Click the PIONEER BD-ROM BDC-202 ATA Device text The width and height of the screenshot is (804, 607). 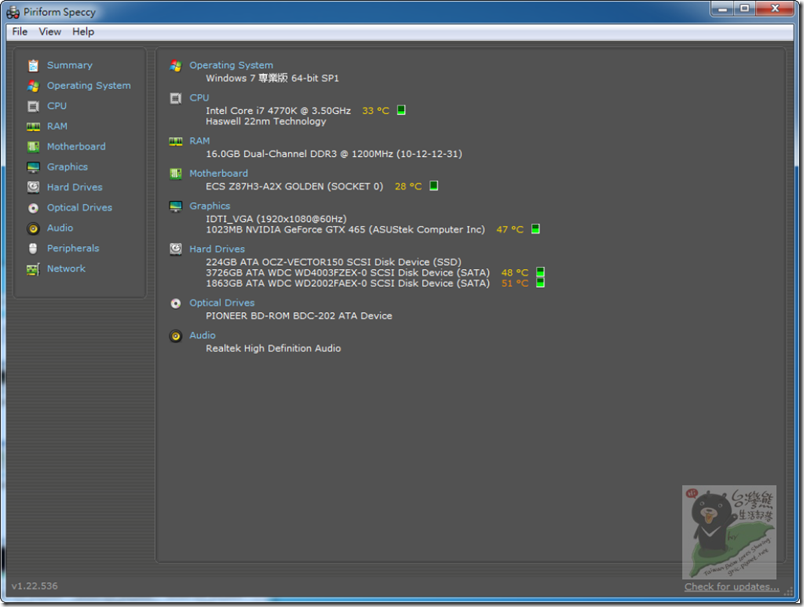[299, 316]
